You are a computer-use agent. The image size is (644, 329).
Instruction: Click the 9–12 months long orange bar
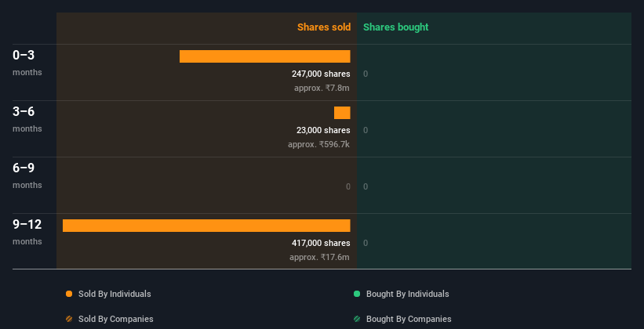[206, 226]
